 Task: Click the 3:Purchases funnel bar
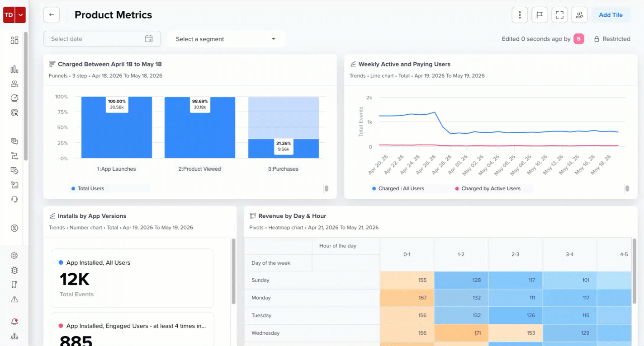(284, 127)
